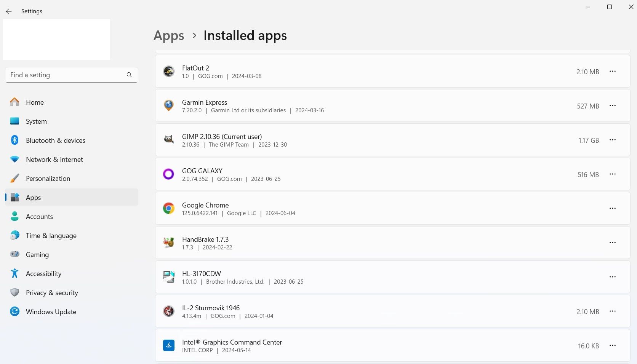Click the 1.17 GB size of GIMP

click(589, 140)
